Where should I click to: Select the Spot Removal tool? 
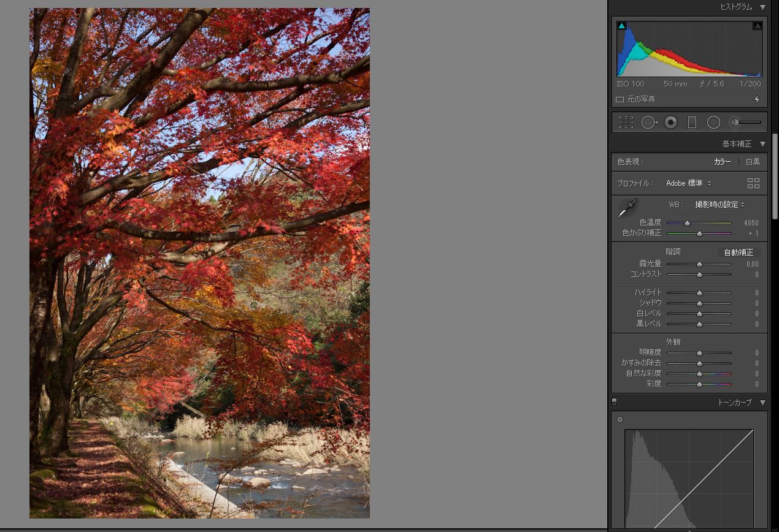tap(648, 123)
